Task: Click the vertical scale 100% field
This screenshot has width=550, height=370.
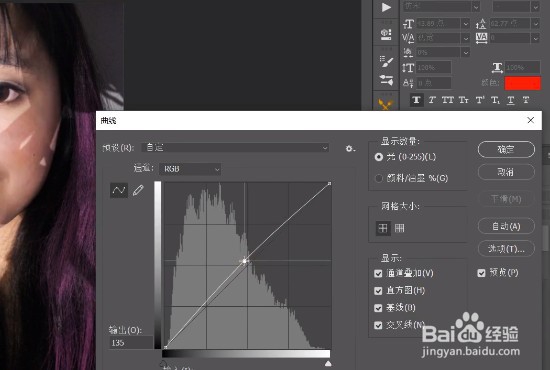Action: pos(434,67)
